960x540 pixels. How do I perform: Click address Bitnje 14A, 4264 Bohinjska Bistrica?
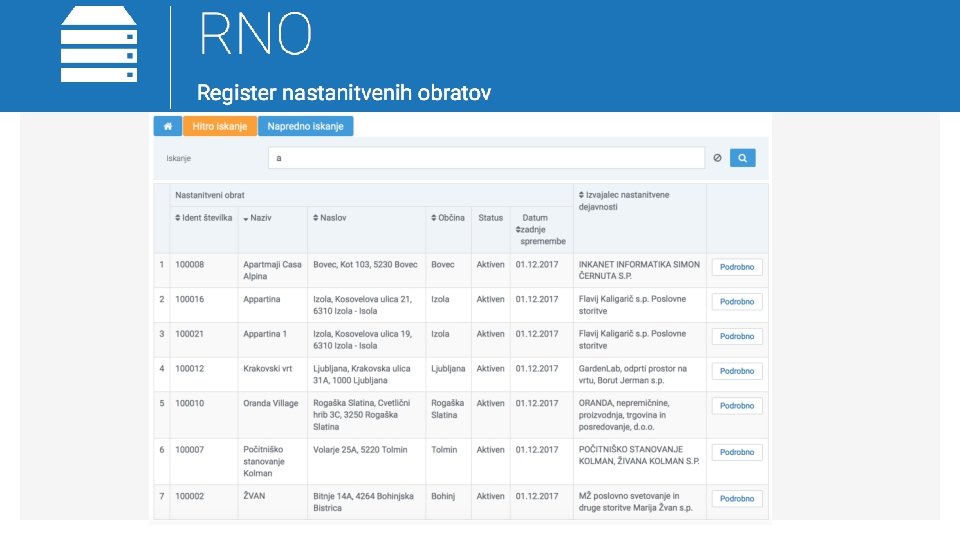[x=364, y=502]
